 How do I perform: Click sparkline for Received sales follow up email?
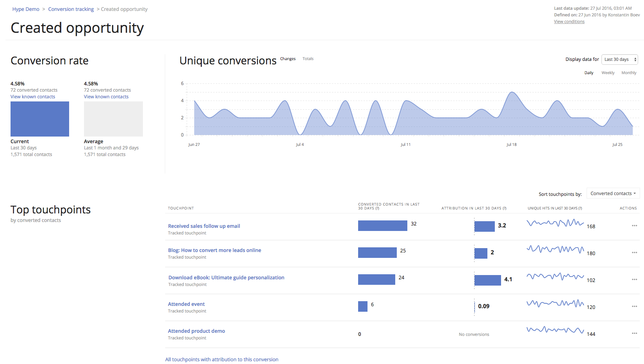pyautogui.click(x=555, y=224)
